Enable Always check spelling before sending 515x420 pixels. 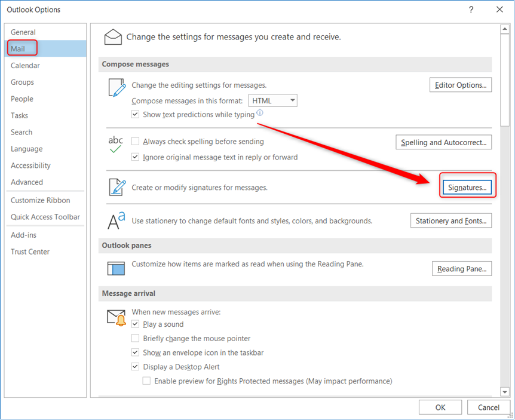tap(135, 141)
